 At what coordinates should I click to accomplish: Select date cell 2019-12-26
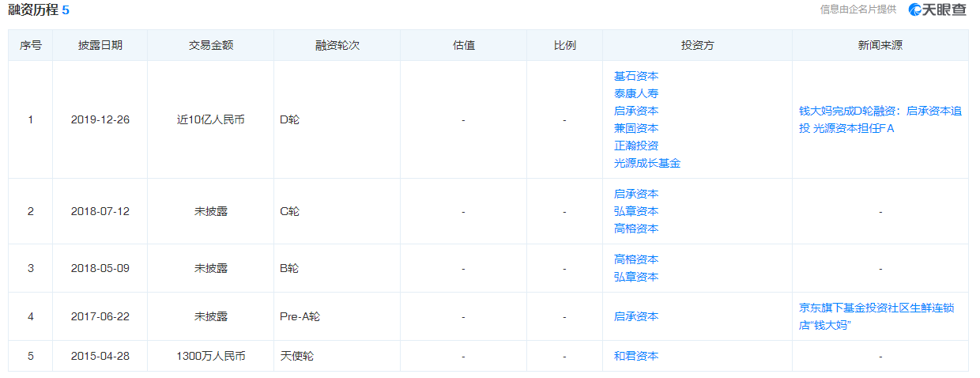100,119
